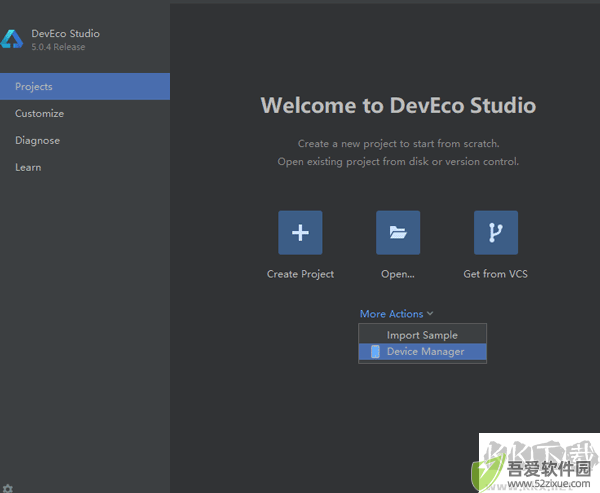Select Device Manager menu entry
This screenshot has width=600, height=493.
[x=422, y=351]
